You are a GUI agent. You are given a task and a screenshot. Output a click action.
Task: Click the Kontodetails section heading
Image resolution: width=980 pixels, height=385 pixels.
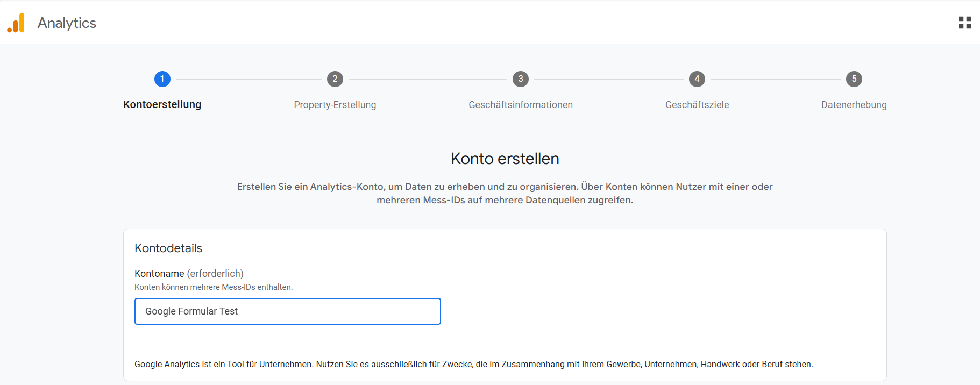pyautogui.click(x=168, y=248)
